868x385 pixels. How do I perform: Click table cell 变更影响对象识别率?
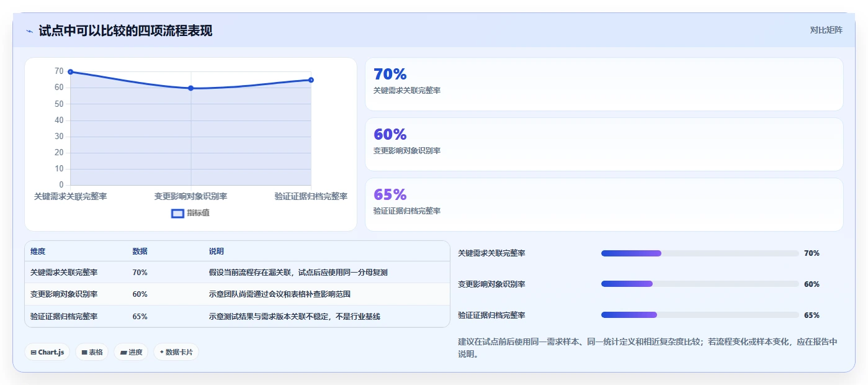[64, 294]
